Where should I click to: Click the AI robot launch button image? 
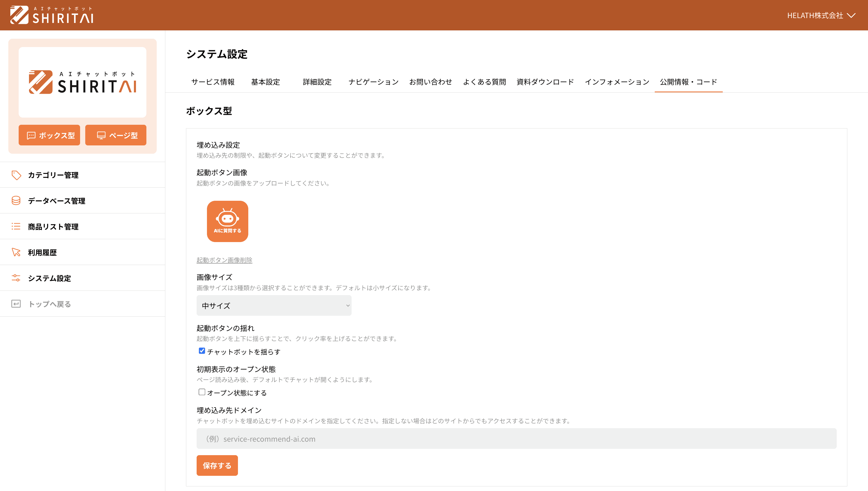click(227, 221)
